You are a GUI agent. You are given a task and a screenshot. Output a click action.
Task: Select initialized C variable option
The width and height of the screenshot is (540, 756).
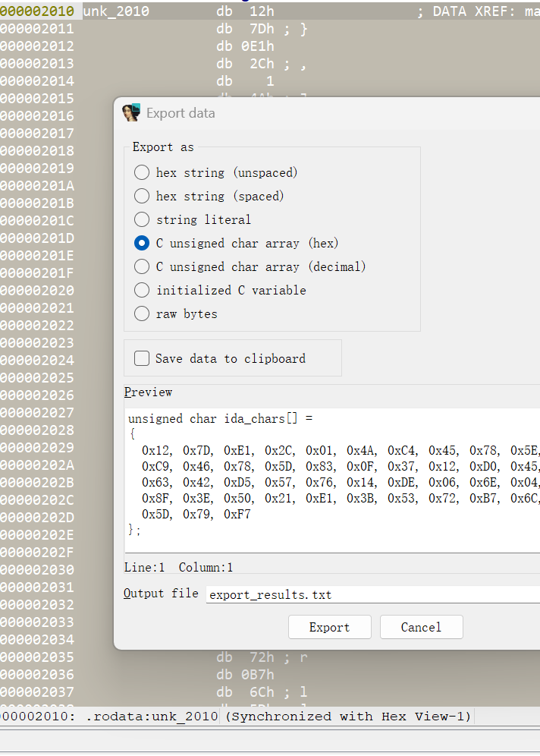point(142,290)
